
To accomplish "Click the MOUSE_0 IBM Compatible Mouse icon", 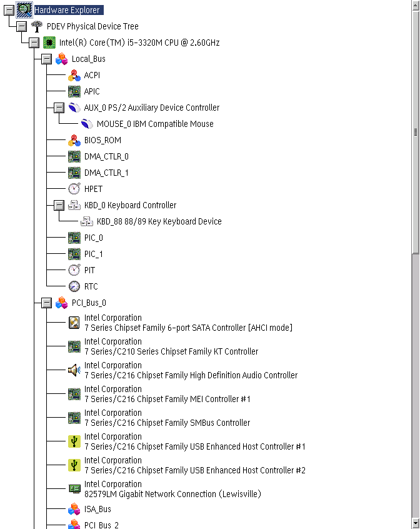I will tap(87, 124).
